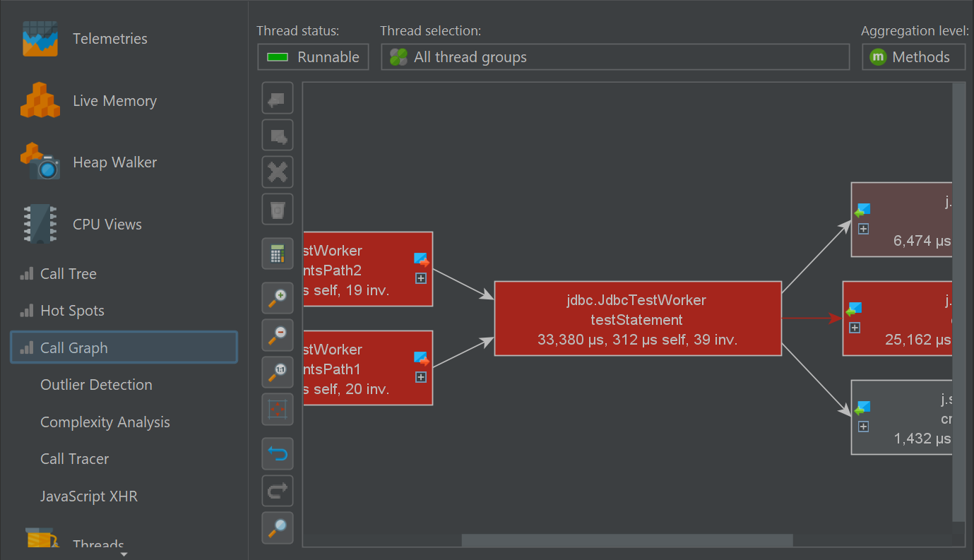Open the Outlier Detection view
The width and height of the screenshot is (974, 560).
tap(96, 385)
